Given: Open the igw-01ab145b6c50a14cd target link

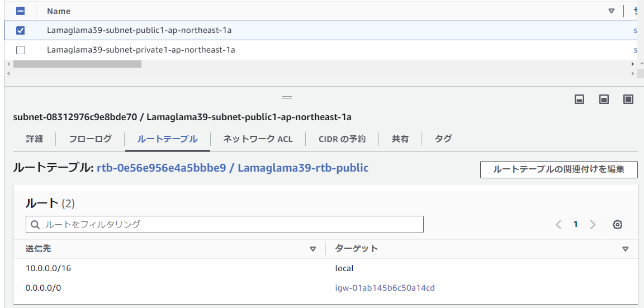Looking at the screenshot, I should tap(385, 288).
